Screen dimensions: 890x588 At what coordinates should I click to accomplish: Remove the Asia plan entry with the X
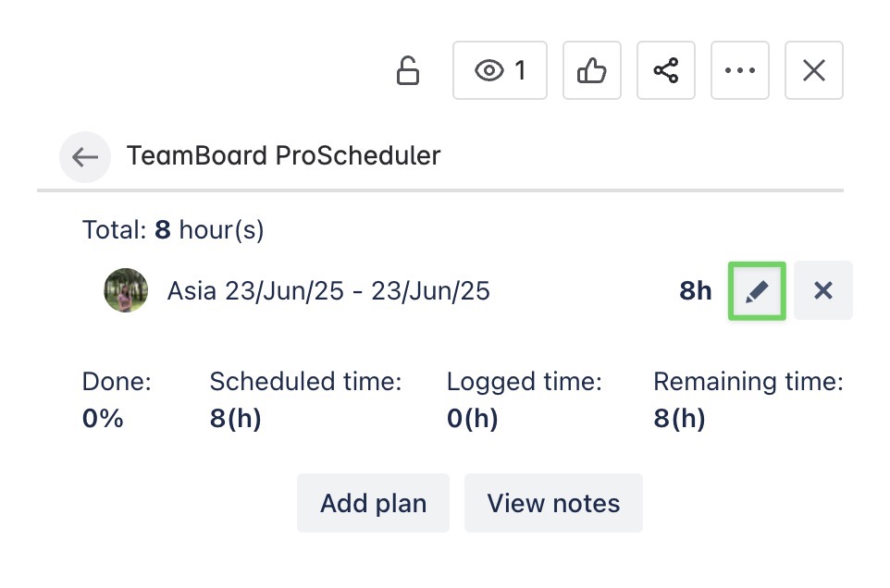click(822, 290)
